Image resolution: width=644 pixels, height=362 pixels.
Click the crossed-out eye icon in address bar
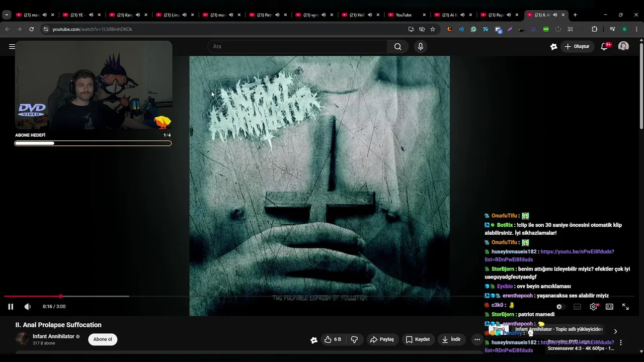click(422, 29)
